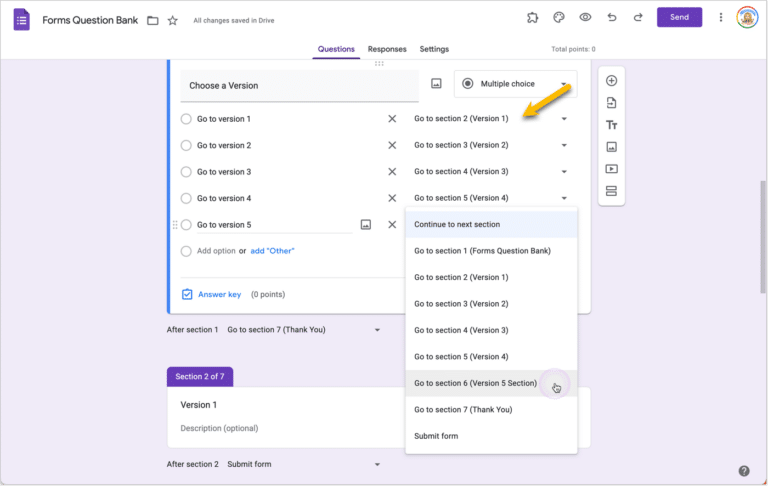The image size is (768, 486).
Task: Move form to folder icon
Action: (x=153, y=21)
